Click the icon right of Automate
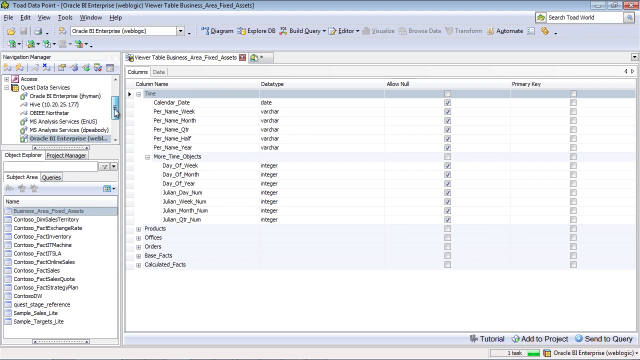The width and height of the screenshot is (640, 360). [x=531, y=31]
